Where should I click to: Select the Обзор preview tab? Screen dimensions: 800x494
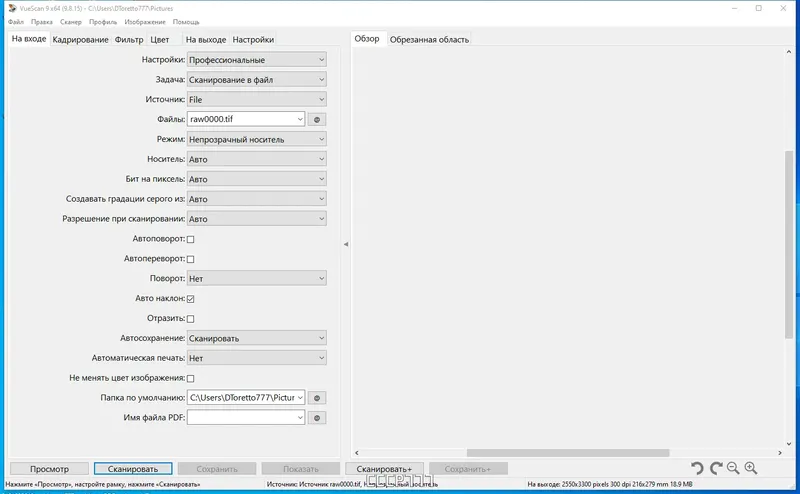(367, 39)
